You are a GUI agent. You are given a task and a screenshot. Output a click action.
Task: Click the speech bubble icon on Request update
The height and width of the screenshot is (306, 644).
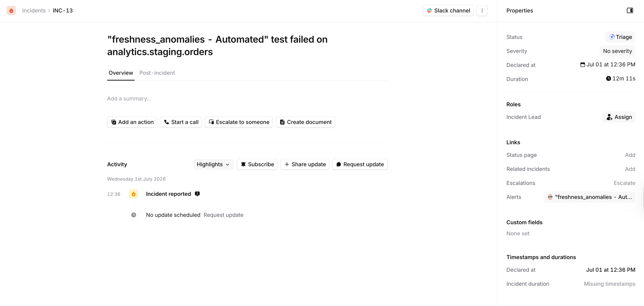coord(339,164)
